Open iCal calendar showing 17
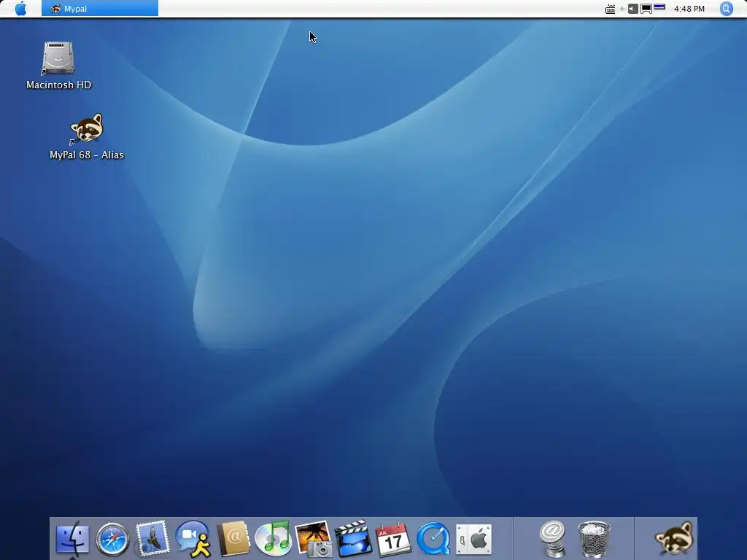The width and height of the screenshot is (747, 560). coord(393,539)
